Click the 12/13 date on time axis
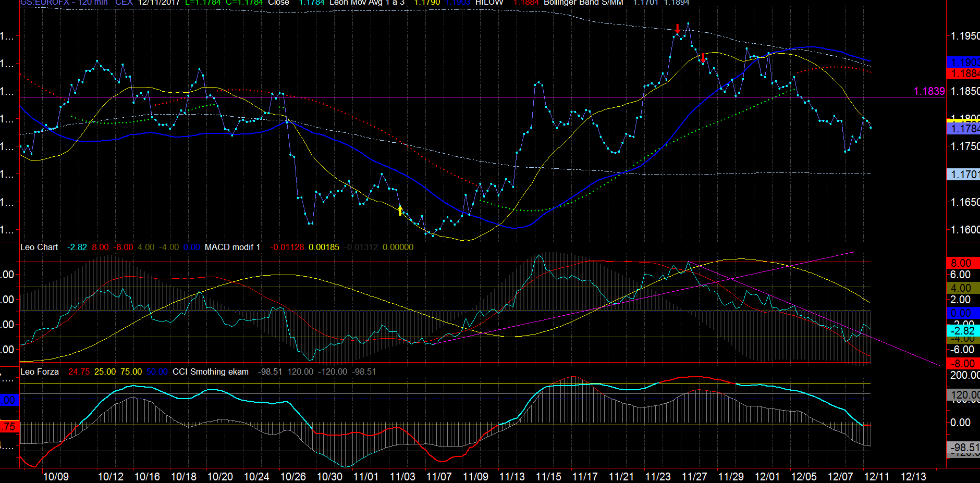The height and width of the screenshot is (483, 980). tap(913, 476)
